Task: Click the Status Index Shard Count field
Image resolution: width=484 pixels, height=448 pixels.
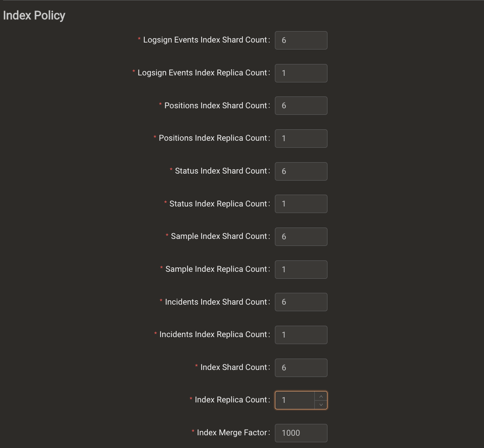Action: (301, 171)
